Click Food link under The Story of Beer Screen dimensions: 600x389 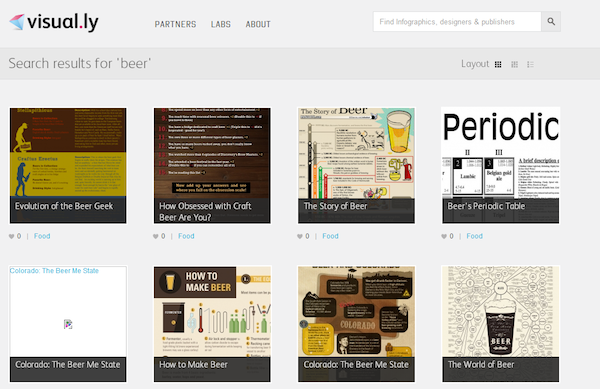coord(330,236)
